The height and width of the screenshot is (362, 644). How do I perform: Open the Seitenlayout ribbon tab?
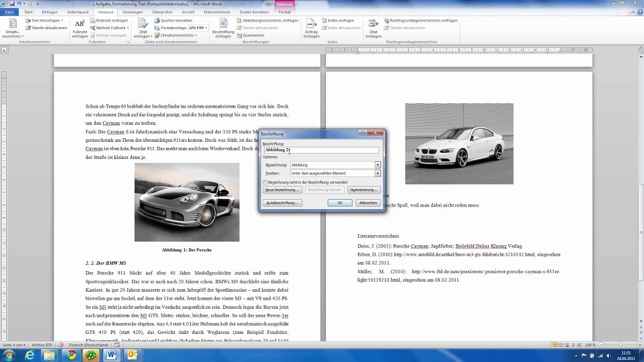tap(77, 12)
